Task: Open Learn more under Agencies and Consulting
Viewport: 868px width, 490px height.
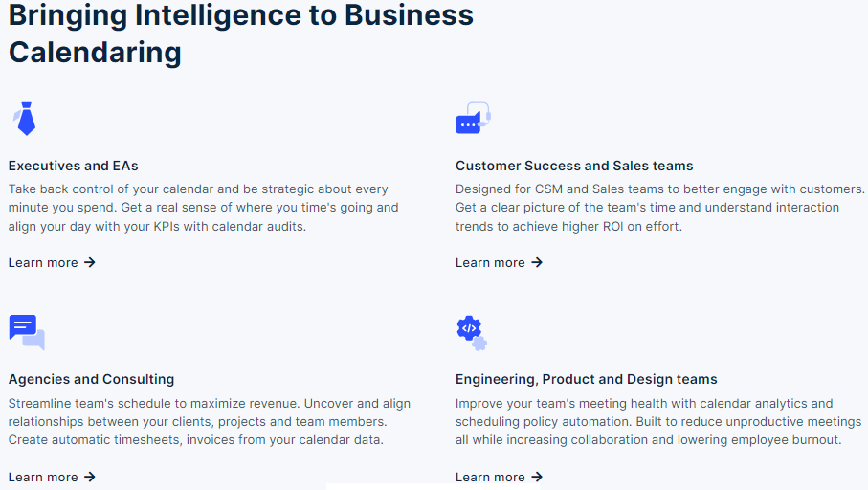Action: click(43, 477)
